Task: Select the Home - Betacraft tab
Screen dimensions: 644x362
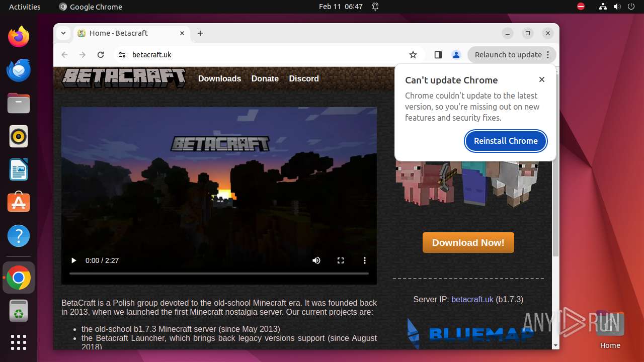Action: (x=132, y=33)
